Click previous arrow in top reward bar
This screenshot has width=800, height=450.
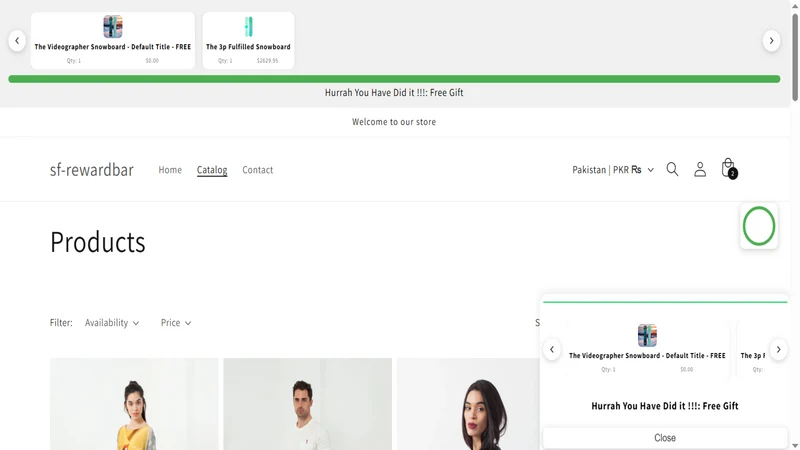pyautogui.click(x=17, y=40)
